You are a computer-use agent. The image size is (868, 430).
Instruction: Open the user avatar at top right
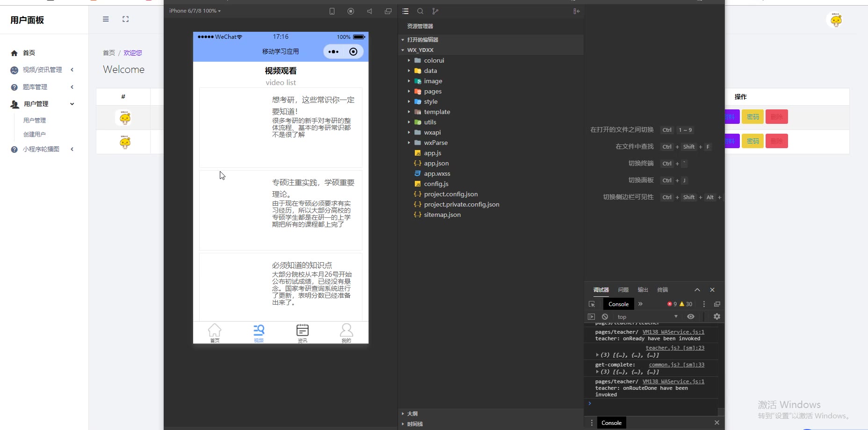836,20
